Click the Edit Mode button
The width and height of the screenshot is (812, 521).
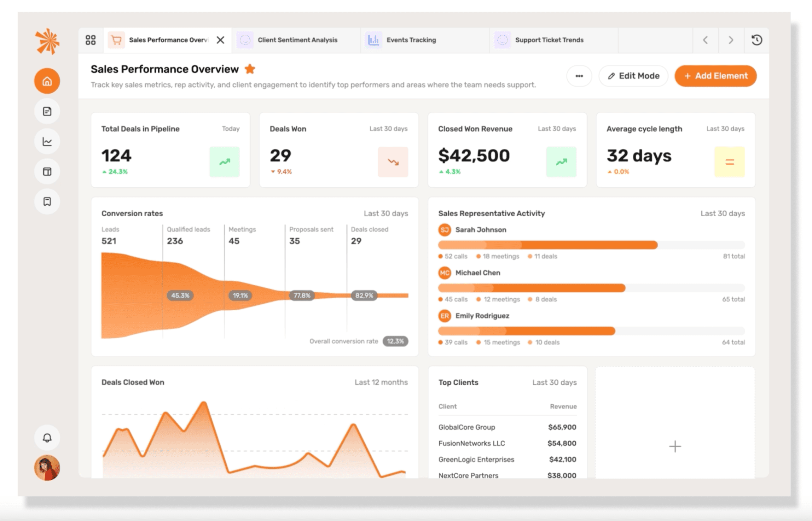click(633, 76)
